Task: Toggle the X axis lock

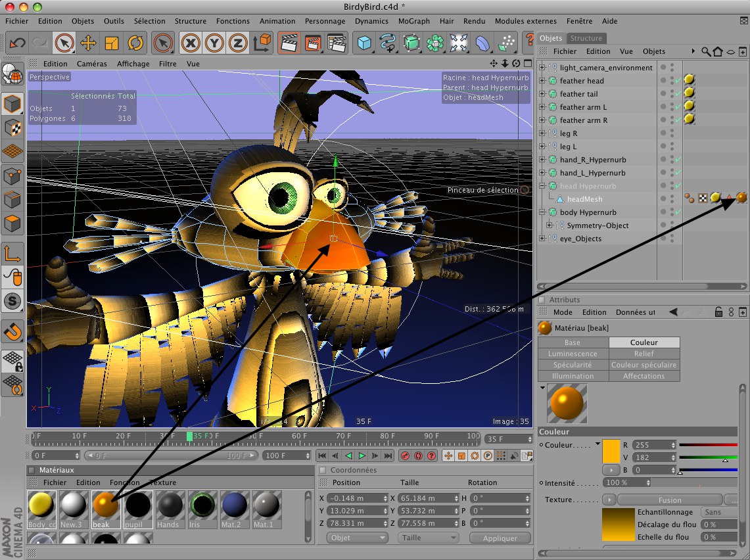Action: (x=191, y=43)
